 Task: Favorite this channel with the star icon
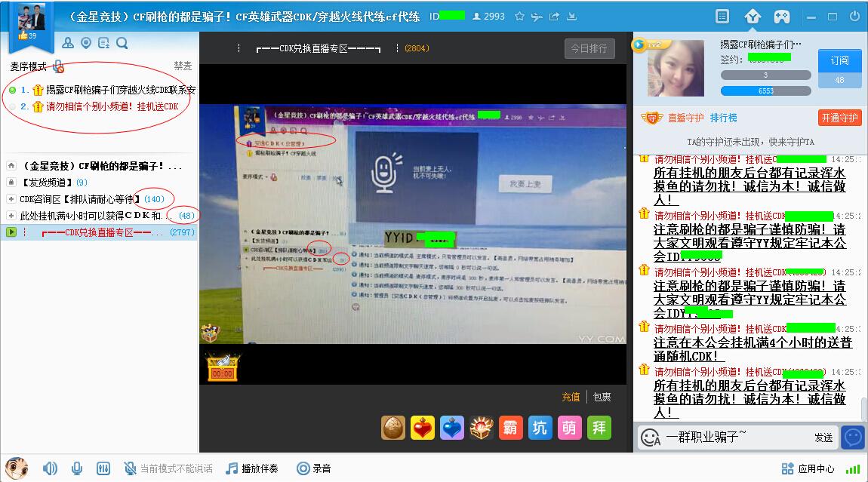pyautogui.click(x=519, y=17)
